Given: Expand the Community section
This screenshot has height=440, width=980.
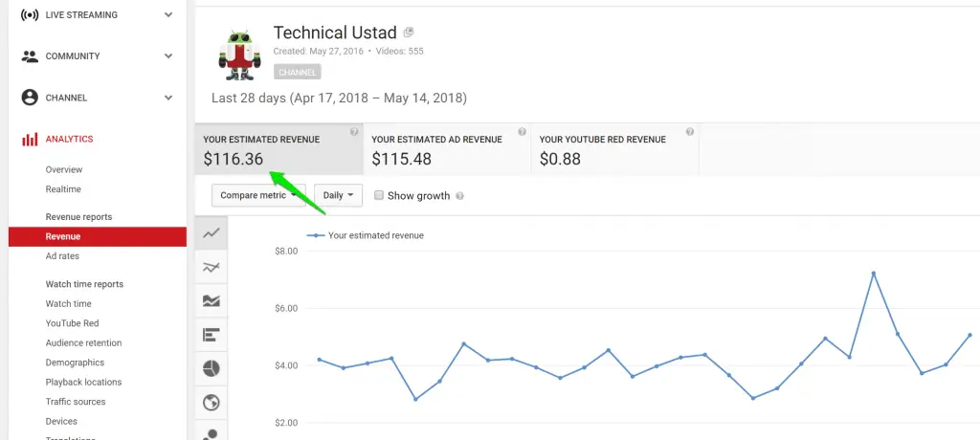Looking at the screenshot, I should pos(168,56).
